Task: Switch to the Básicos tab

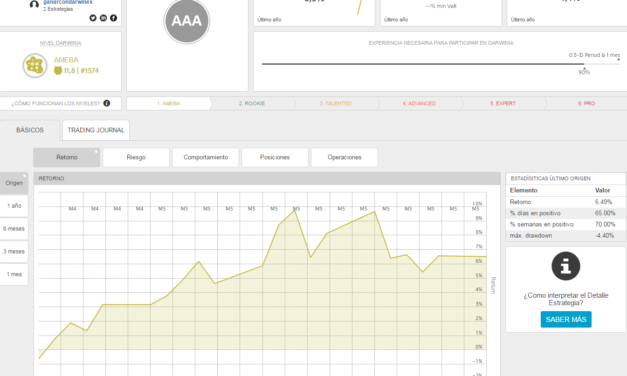Action: [x=30, y=130]
